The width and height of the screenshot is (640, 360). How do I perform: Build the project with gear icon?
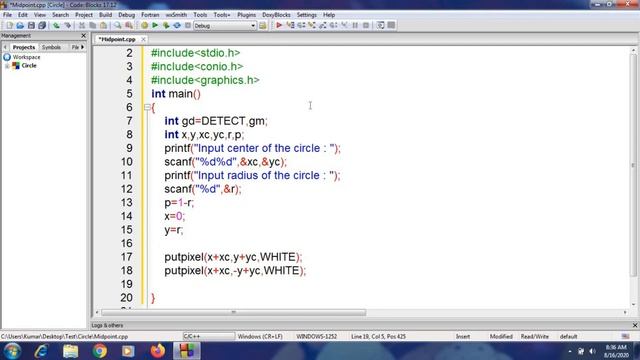tap(144, 25)
